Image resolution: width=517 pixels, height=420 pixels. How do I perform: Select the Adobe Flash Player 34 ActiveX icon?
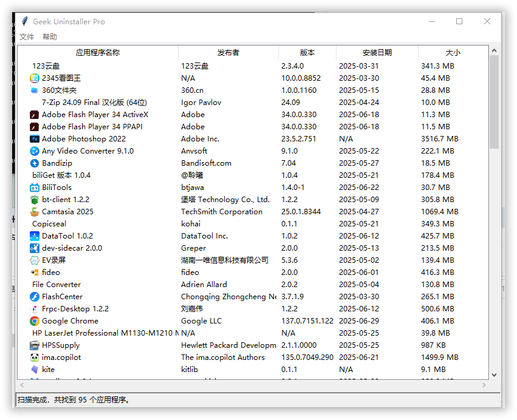34,115
